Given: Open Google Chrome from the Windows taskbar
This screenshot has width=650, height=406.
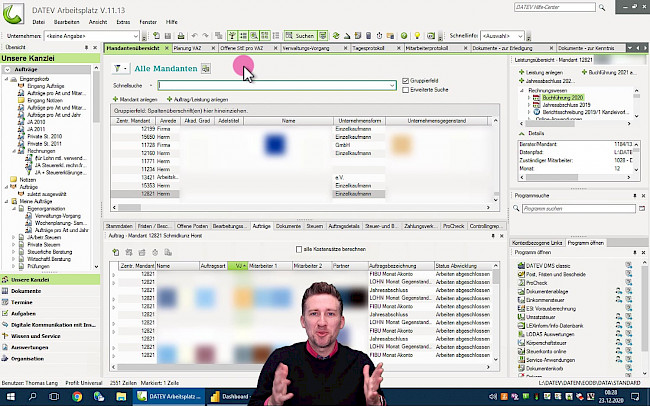Looking at the screenshot, I should [x=78, y=395].
